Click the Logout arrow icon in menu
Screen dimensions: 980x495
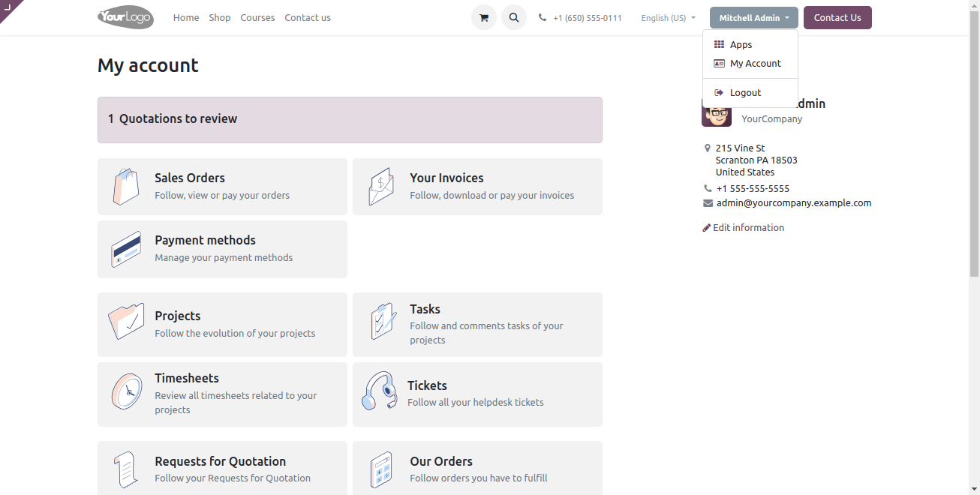coord(719,93)
